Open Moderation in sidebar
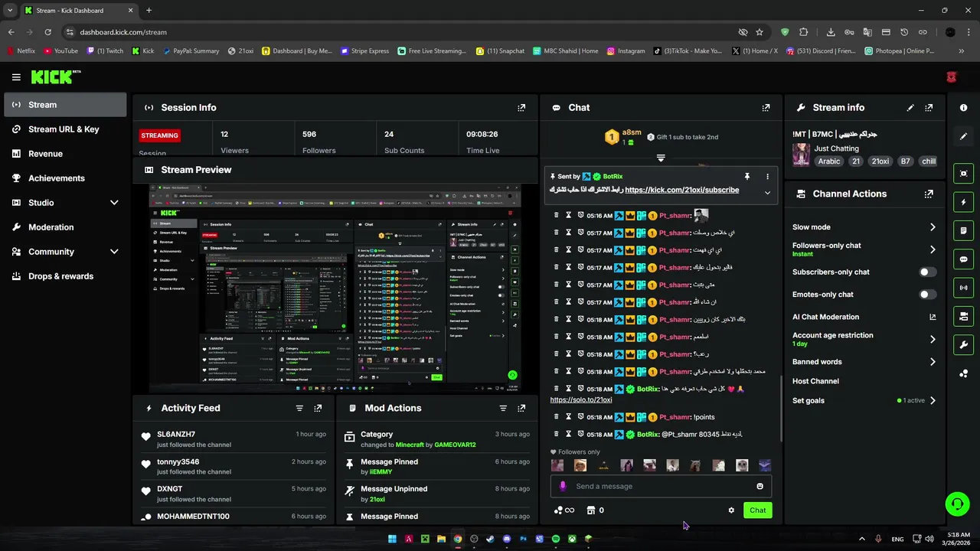980x551 pixels. 64,227
